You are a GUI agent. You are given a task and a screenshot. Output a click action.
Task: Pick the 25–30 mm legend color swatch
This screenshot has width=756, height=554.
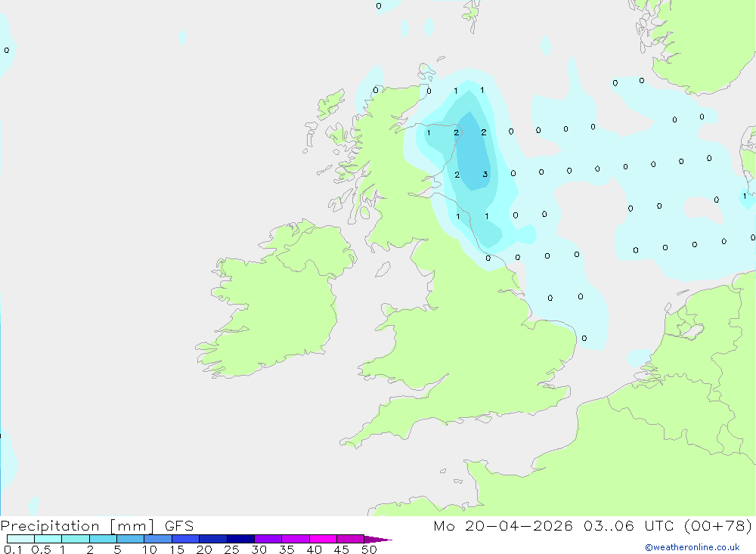(240, 539)
